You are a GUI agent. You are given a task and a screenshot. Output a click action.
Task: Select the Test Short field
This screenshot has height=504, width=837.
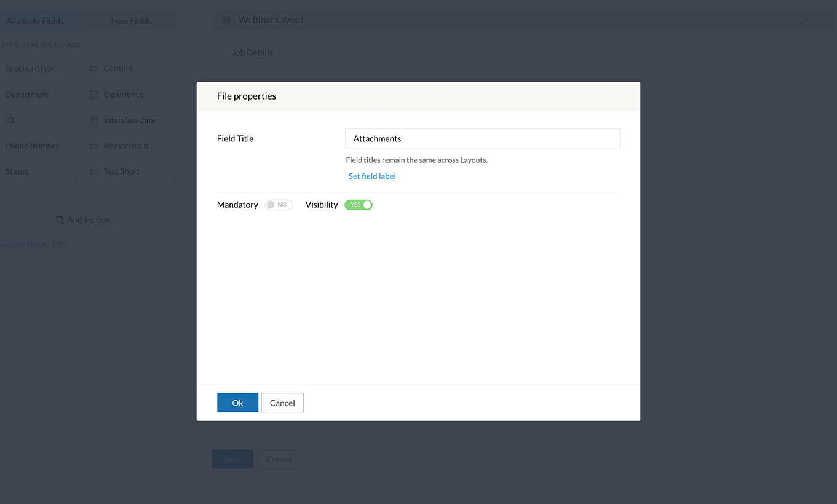[130, 171]
